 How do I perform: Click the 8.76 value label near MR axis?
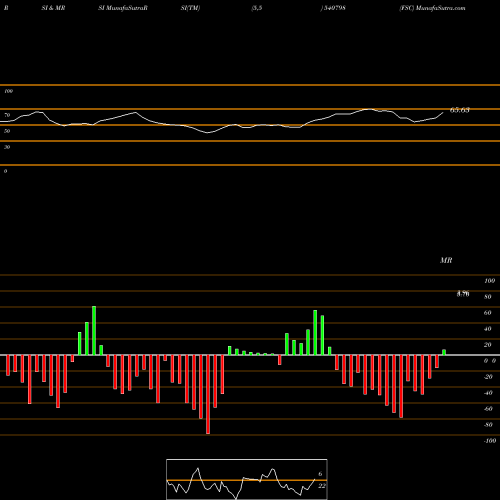coord(463,294)
